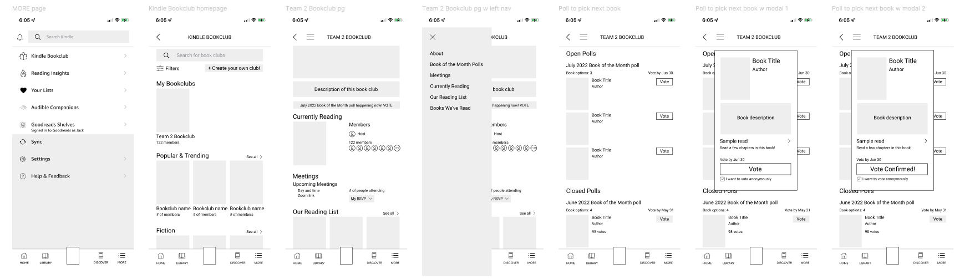This screenshot has width=980, height=279.
Task: Tap See all beside Our Reading List on Team 2 Bookclub pg
Action: point(390,214)
